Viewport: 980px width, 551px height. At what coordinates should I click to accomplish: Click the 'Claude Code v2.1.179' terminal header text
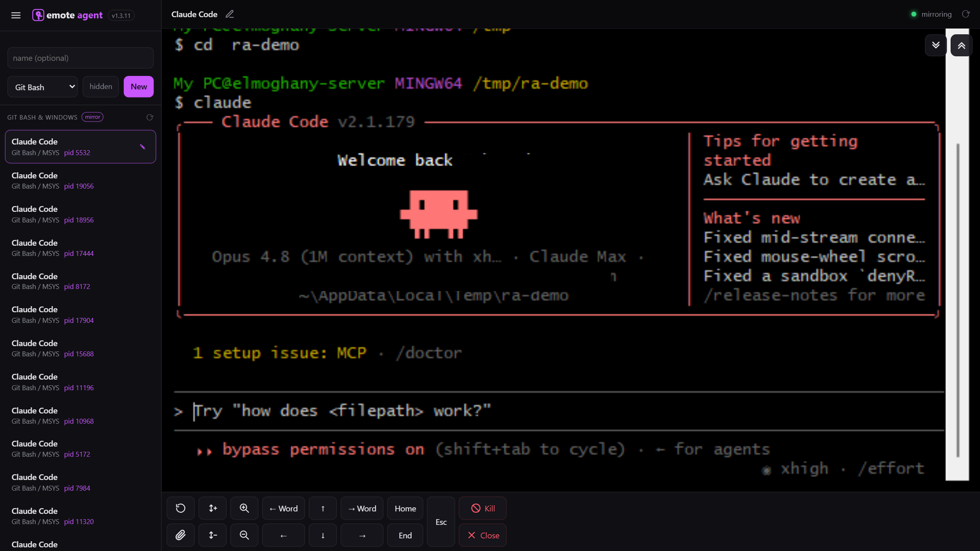[318, 122]
